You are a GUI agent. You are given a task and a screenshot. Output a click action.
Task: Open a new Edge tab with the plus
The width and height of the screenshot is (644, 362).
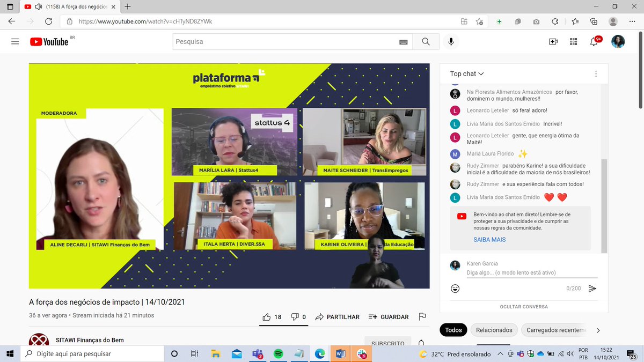coord(127,6)
